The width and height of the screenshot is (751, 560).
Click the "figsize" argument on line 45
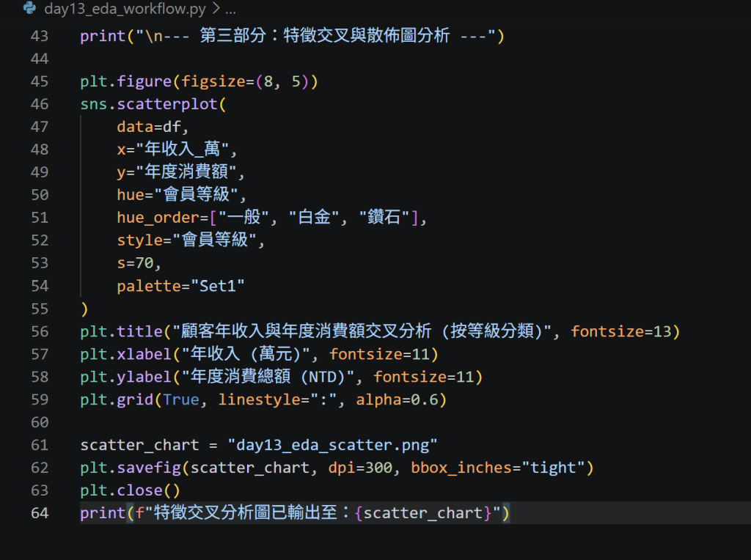tap(213, 81)
